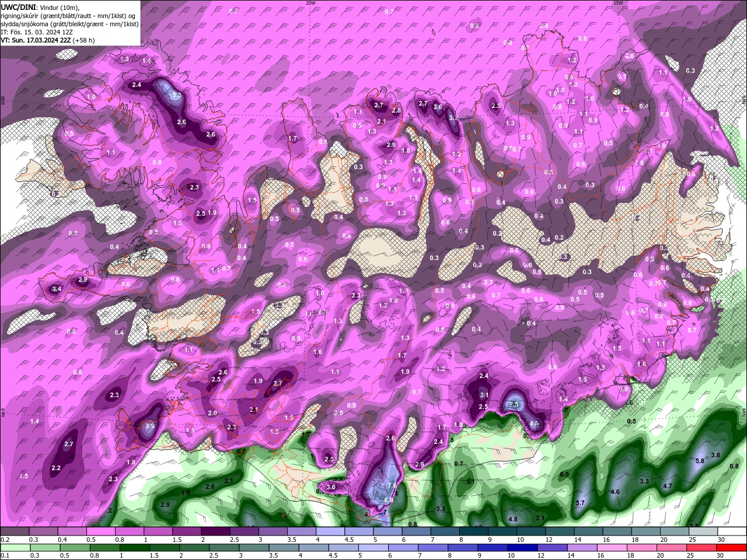
Task: Click the 3.9 precipitation value on the map
Action: click(150, 426)
